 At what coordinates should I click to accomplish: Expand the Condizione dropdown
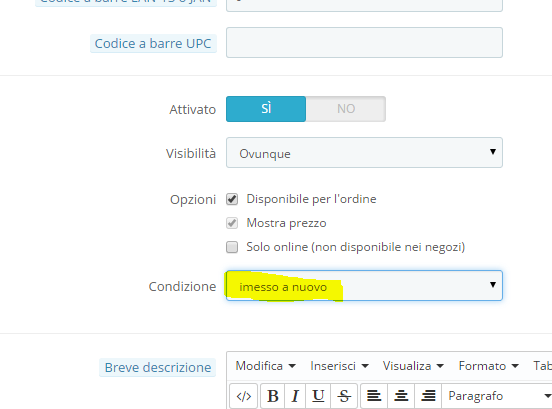(x=364, y=285)
